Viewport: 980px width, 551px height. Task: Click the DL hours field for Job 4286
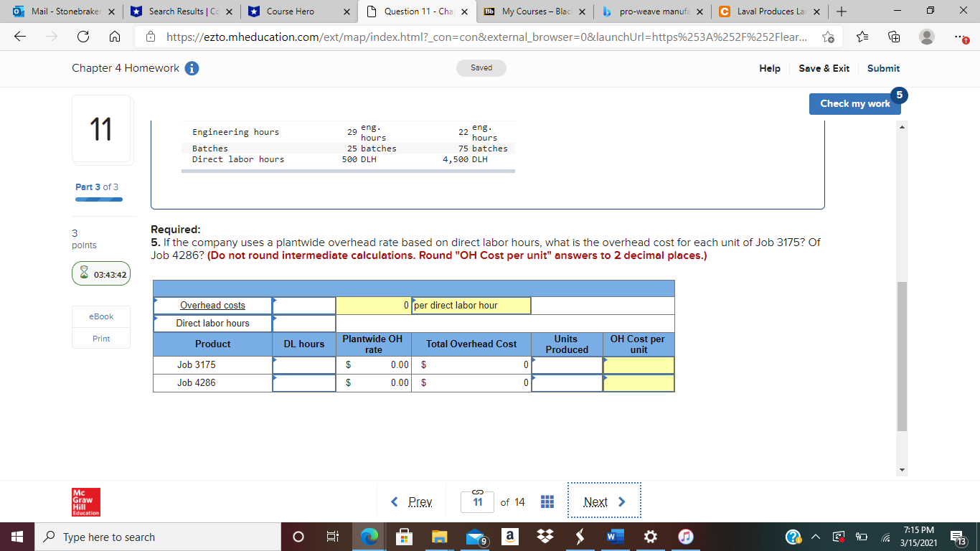[304, 383]
